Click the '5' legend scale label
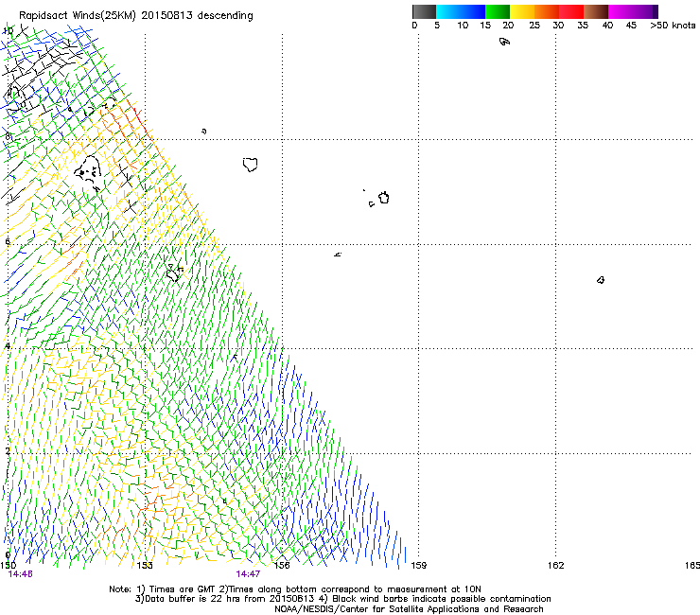This screenshot has height=615, width=700. (x=437, y=26)
